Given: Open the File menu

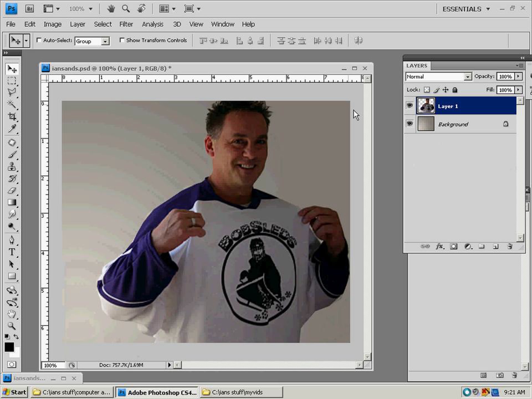Looking at the screenshot, I should (11, 24).
